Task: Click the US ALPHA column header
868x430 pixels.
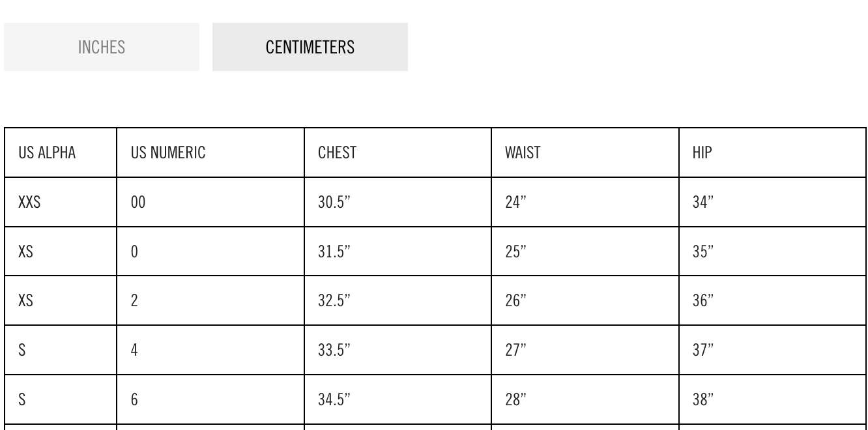Action: tap(47, 153)
